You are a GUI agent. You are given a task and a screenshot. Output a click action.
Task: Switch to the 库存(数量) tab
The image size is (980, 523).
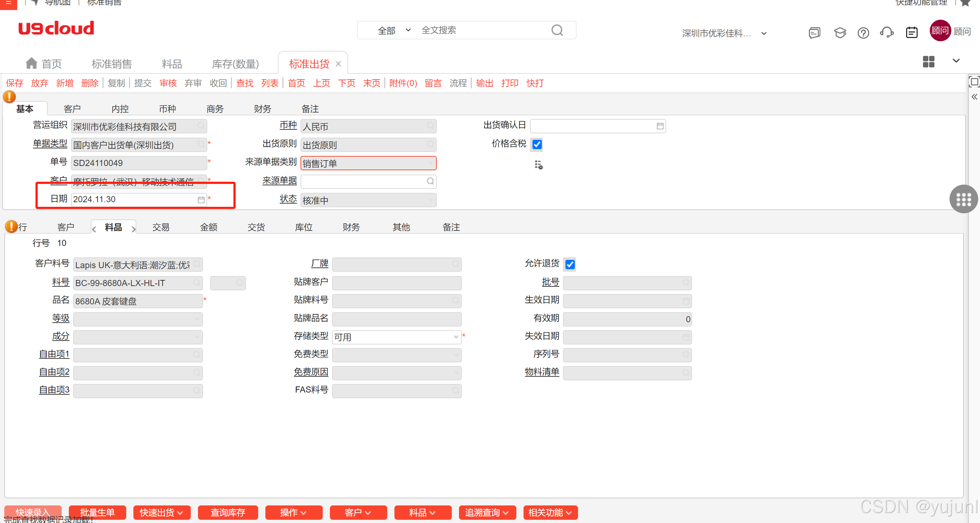tap(235, 64)
